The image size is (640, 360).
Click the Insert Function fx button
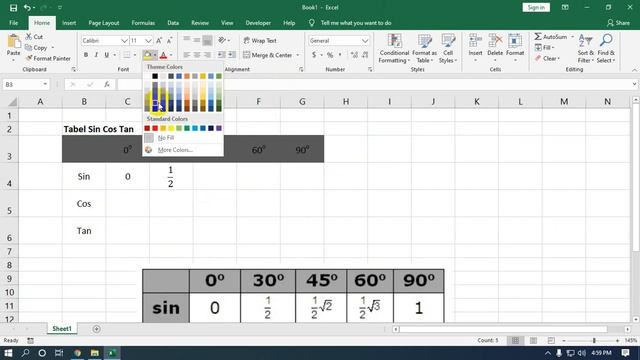tap(107, 84)
